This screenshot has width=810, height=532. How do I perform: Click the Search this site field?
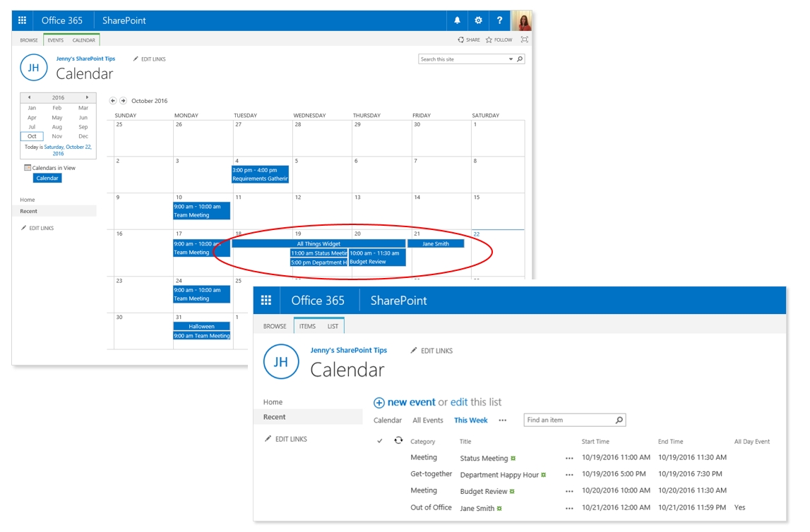[x=463, y=59]
